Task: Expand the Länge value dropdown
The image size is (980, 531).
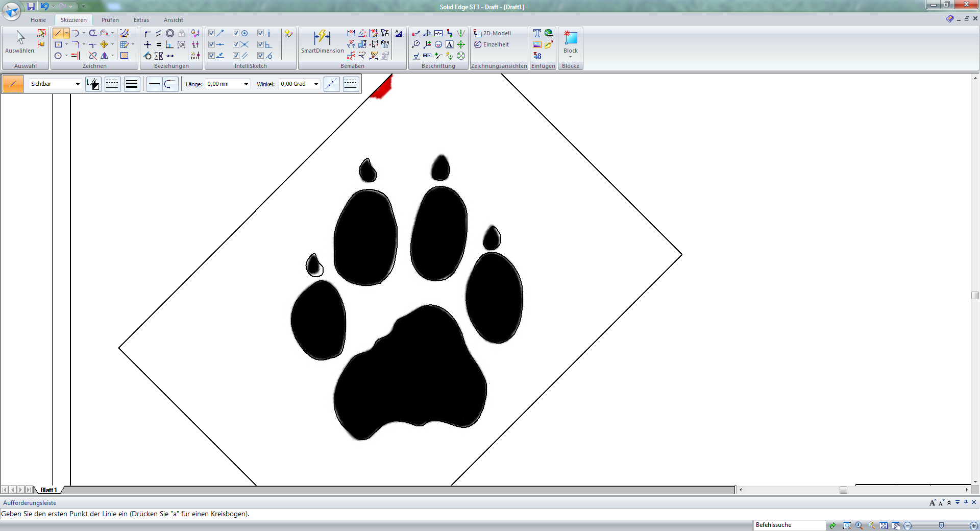Action: [x=246, y=84]
